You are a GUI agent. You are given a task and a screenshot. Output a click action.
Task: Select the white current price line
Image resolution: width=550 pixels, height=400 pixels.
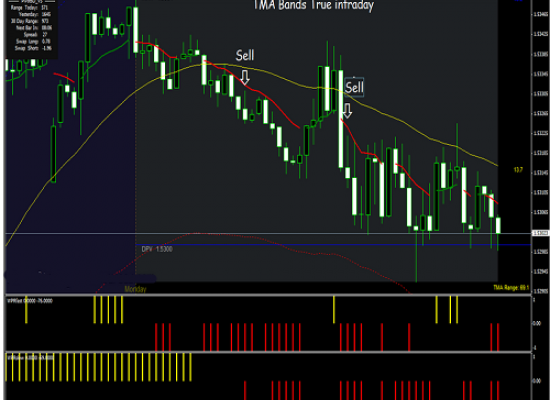268,233
